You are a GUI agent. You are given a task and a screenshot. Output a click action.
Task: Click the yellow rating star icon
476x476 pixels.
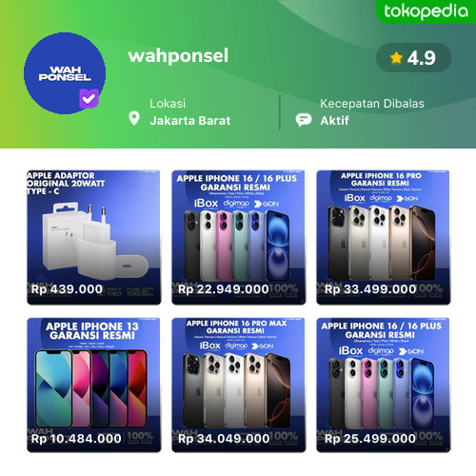click(396, 58)
